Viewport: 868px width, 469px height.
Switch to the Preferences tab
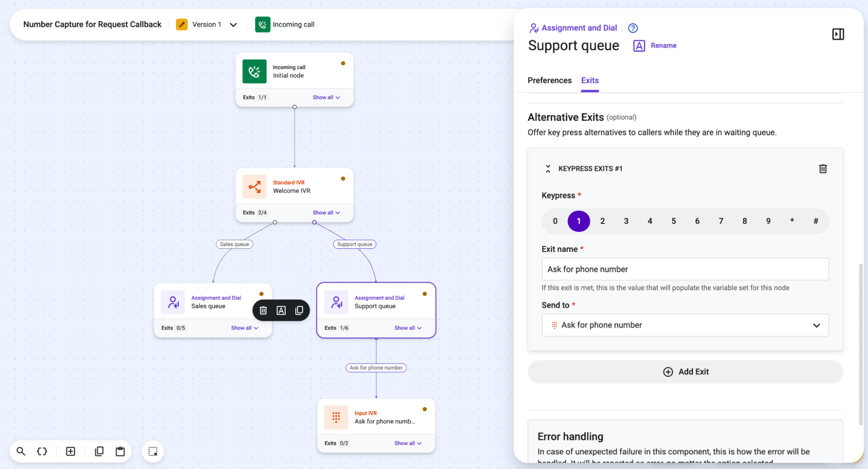549,80
